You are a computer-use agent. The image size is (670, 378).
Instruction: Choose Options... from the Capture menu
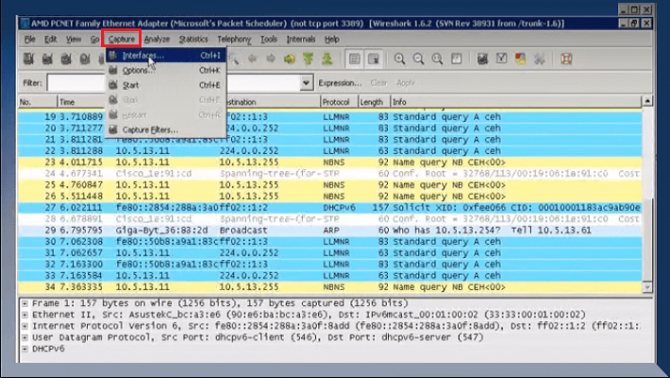[166, 70]
